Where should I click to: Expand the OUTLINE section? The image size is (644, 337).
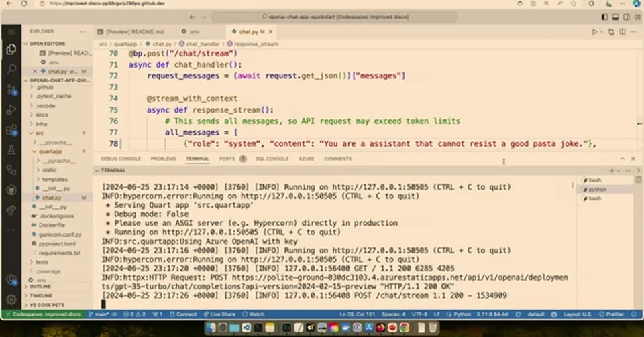coord(40,286)
